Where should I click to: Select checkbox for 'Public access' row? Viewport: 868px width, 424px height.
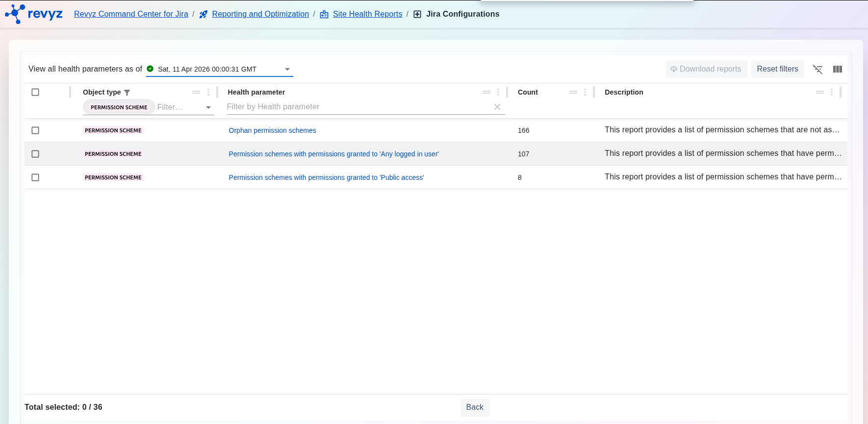pos(35,177)
